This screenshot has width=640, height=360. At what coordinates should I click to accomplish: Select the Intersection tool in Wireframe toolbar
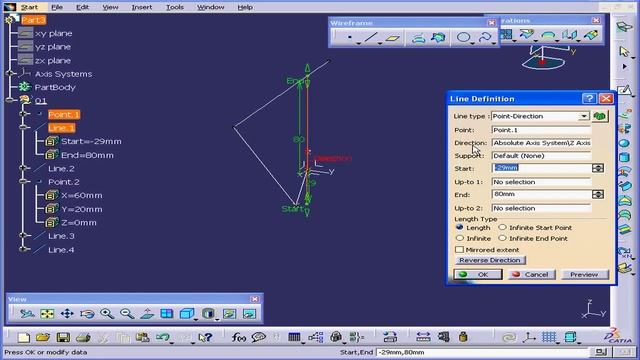click(x=438, y=38)
